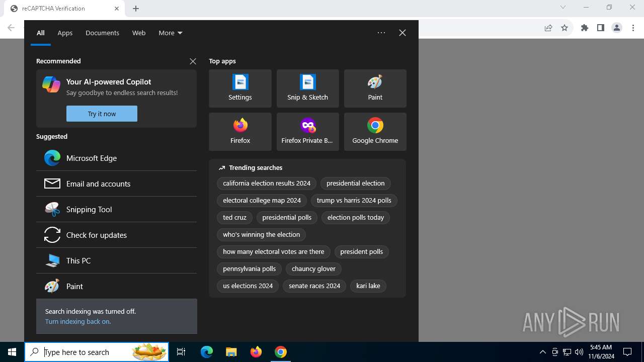Click chauncy glover trending chip

tap(313, 269)
